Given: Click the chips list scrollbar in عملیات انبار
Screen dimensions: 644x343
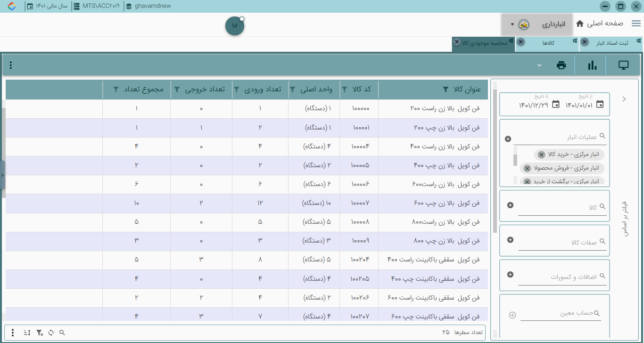Looking at the screenshot, I should click(515, 159).
